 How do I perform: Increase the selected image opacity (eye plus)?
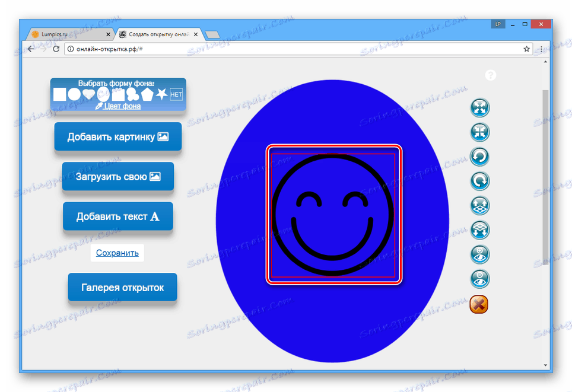[479, 254]
